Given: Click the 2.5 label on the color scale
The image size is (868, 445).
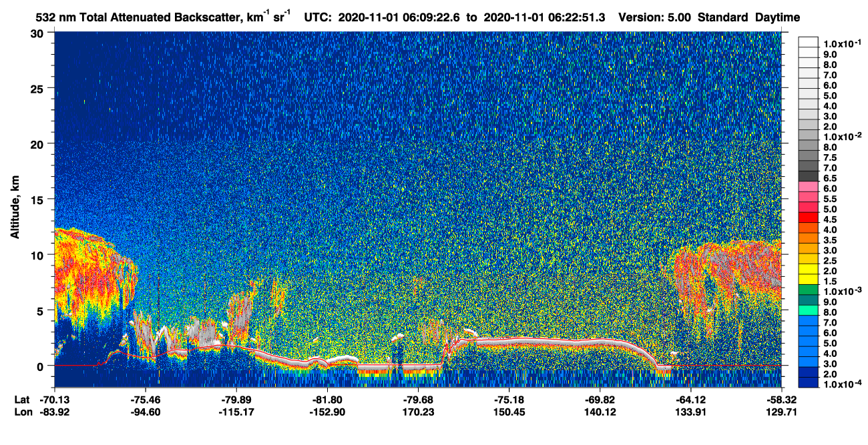Looking at the screenshot, I should point(829,260).
